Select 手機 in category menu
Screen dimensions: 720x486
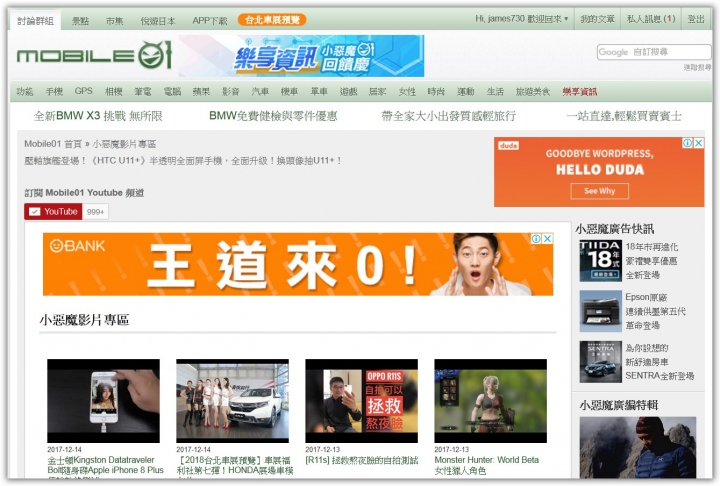pyautogui.click(x=54, y=91)
